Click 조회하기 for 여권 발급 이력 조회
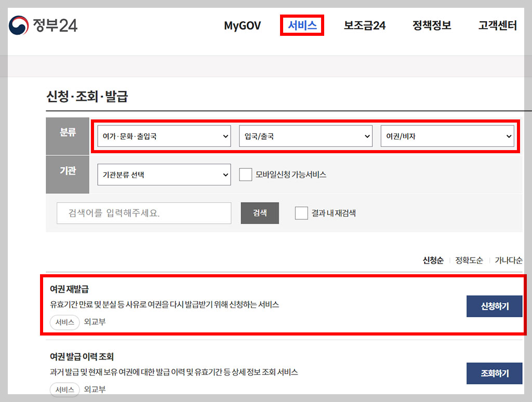The height and width of the screenshot is (402, 532). 494,373
